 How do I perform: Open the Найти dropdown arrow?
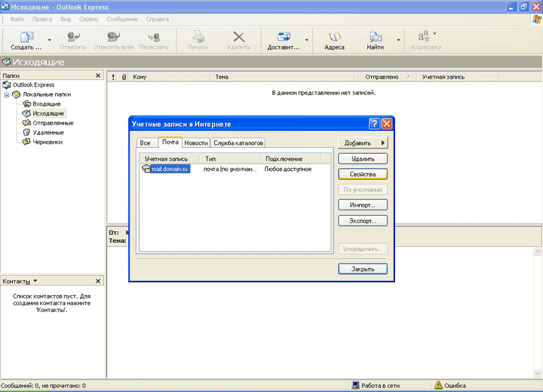pyautogui.click(x=398, y=40)
